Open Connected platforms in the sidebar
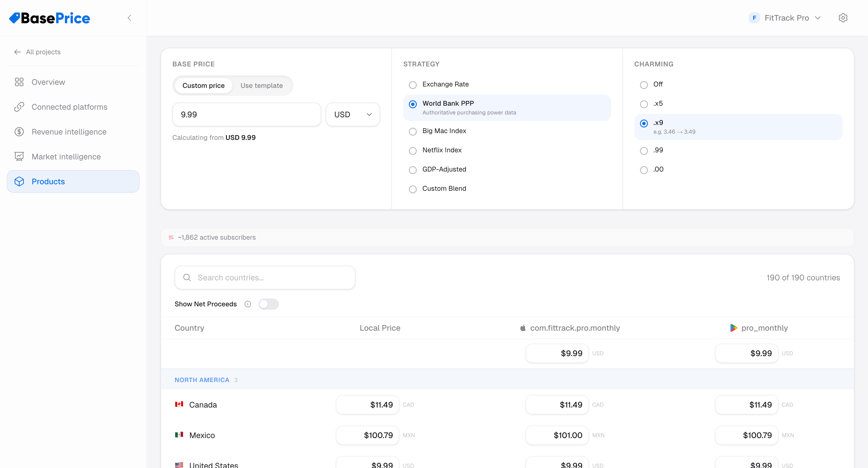 tap(73, 107)
